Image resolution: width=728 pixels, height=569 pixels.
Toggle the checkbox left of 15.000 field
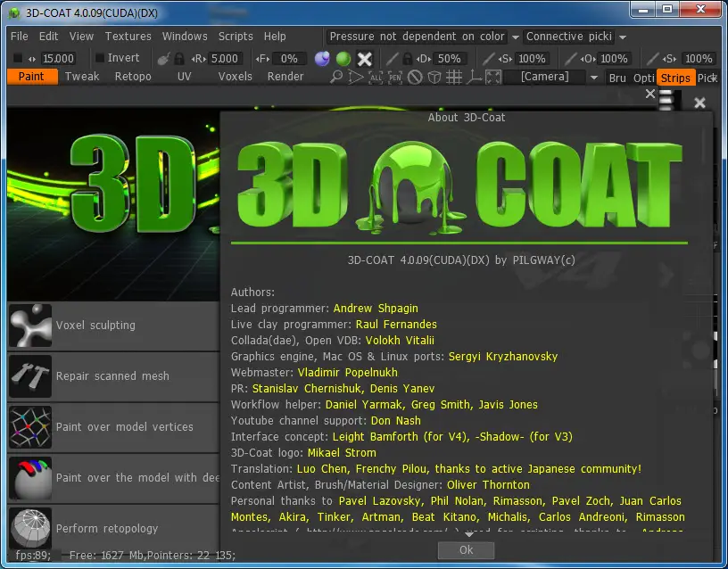(18, 58)
